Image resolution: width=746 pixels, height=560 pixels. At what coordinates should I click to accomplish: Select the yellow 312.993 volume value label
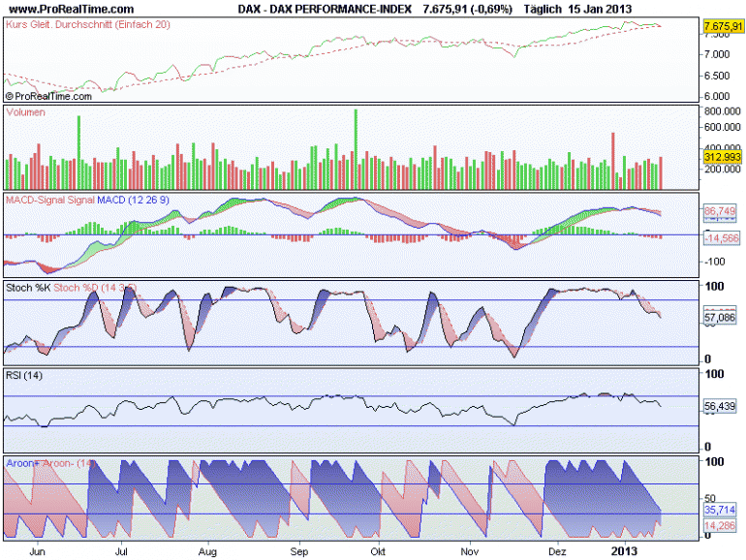pyautogui.click(x=722, y=157)
